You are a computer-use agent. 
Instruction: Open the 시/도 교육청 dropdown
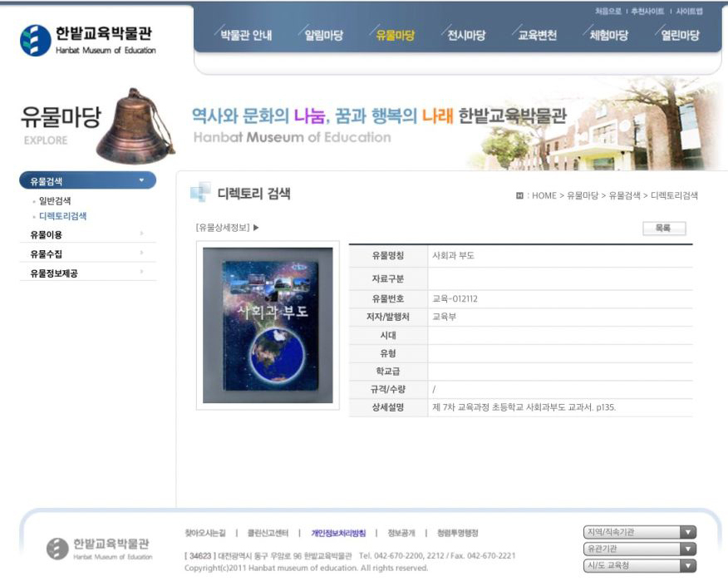tap(686, 565)
